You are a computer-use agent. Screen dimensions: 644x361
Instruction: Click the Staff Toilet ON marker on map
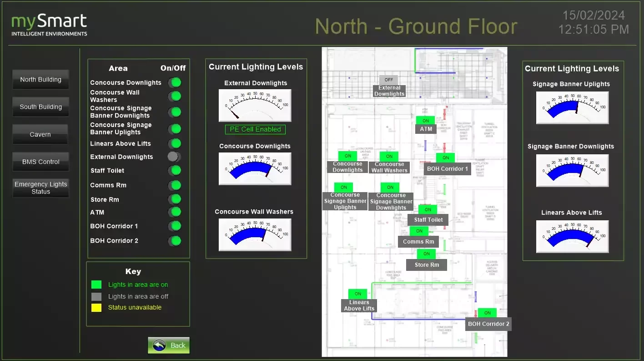[428, 209]
